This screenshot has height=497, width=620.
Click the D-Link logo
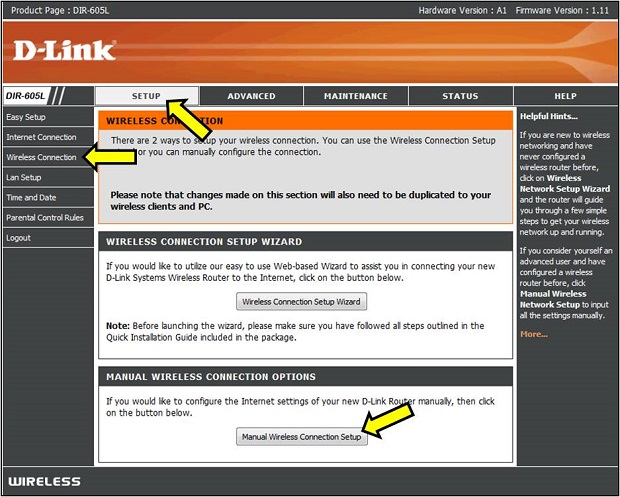(x=64, y=50)
